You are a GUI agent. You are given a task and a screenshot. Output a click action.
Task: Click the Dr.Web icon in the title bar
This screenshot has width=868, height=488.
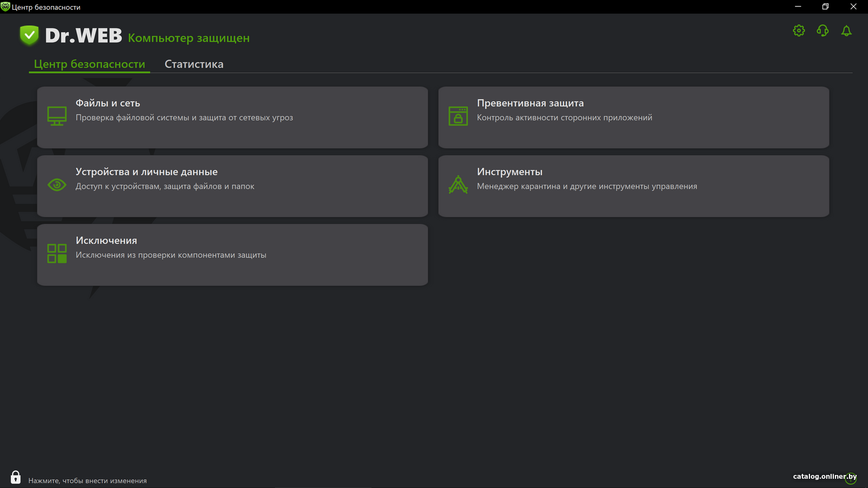(5, 7)
